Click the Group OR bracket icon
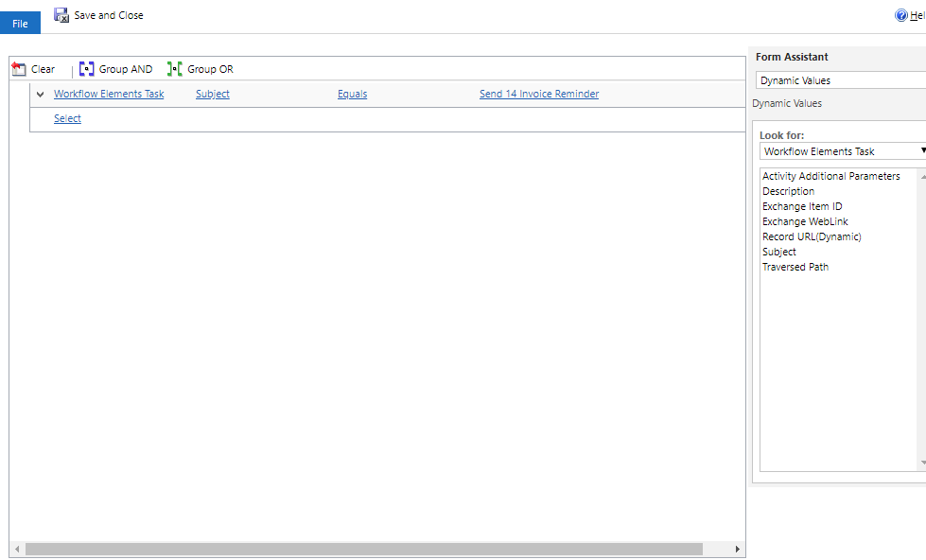 pos(175,69)
